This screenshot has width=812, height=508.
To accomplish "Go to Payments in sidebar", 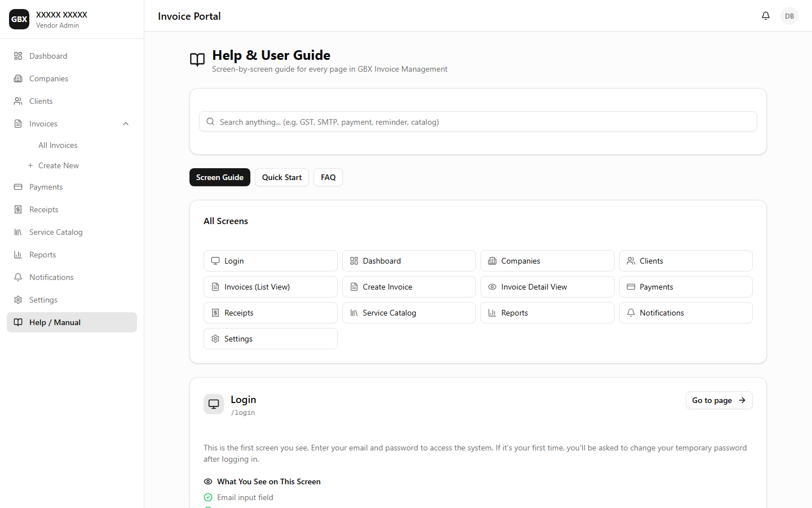I will point(72,187).
